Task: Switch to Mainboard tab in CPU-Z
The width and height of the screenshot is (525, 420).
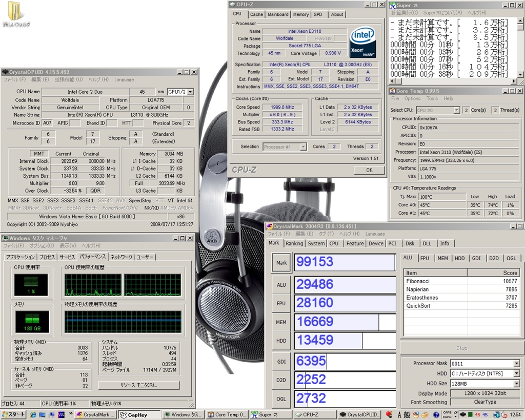Action: [278, 14]
